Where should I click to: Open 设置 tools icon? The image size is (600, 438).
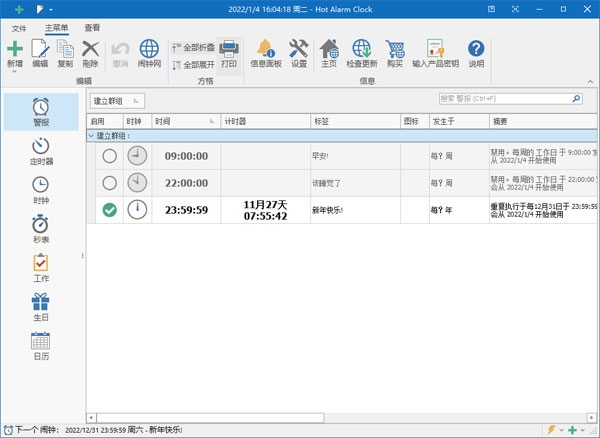coord(299,49)
